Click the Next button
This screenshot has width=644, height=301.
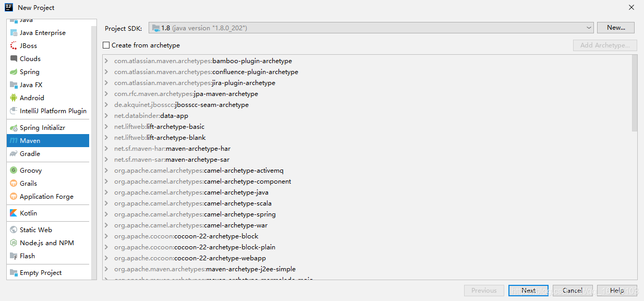pos(528,291)
